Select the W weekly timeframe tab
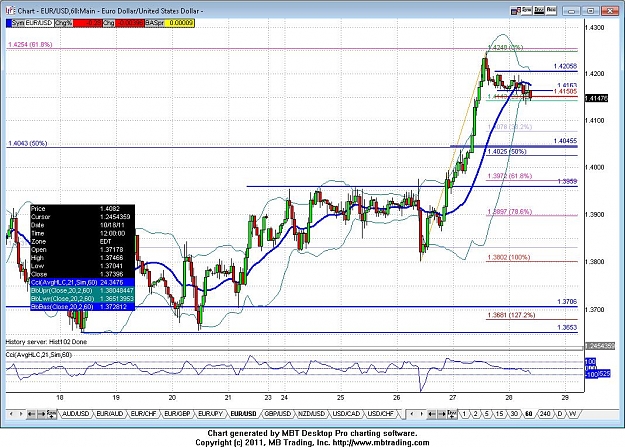 pyautogui.click(x=572, y=414)
